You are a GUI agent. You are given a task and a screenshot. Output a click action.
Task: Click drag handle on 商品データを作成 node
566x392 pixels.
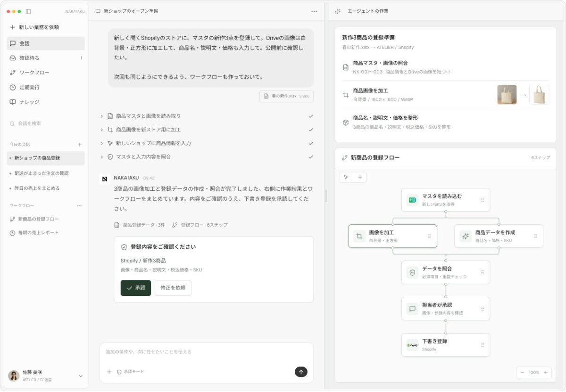click(x=535, y=236)
